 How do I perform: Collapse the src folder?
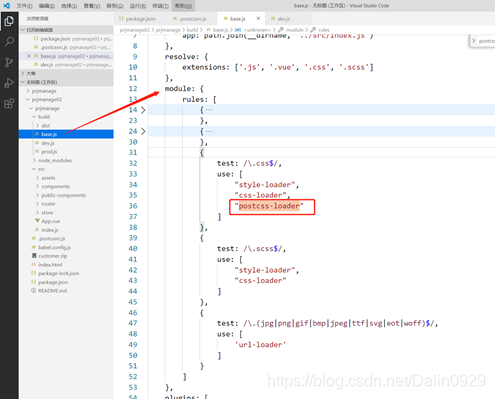(34, 169)
